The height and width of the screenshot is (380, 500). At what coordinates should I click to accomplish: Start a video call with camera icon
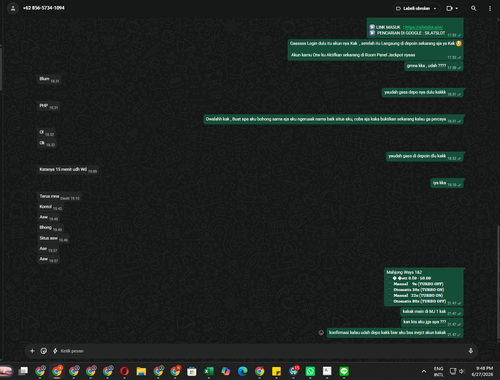coord(449,8)
